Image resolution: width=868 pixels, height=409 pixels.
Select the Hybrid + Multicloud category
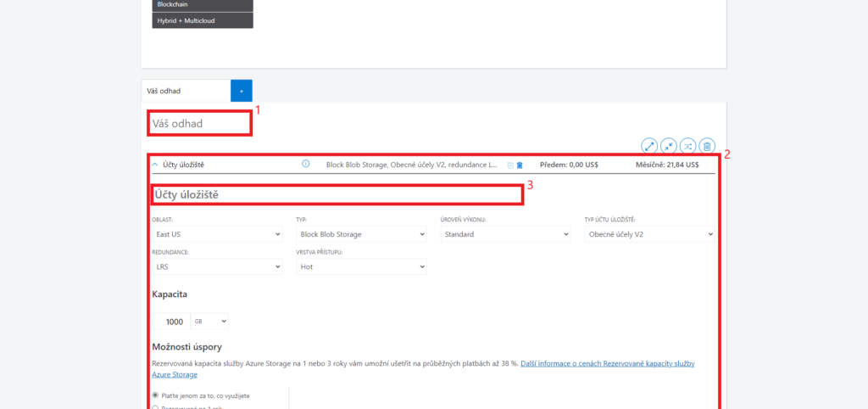coord(203,20)
